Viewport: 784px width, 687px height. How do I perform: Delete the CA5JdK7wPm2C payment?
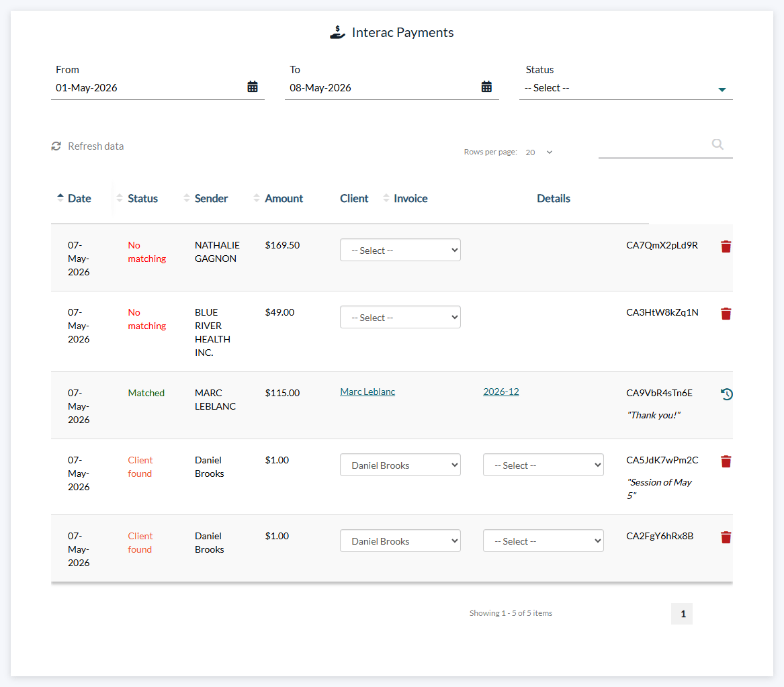coord(726,461)
